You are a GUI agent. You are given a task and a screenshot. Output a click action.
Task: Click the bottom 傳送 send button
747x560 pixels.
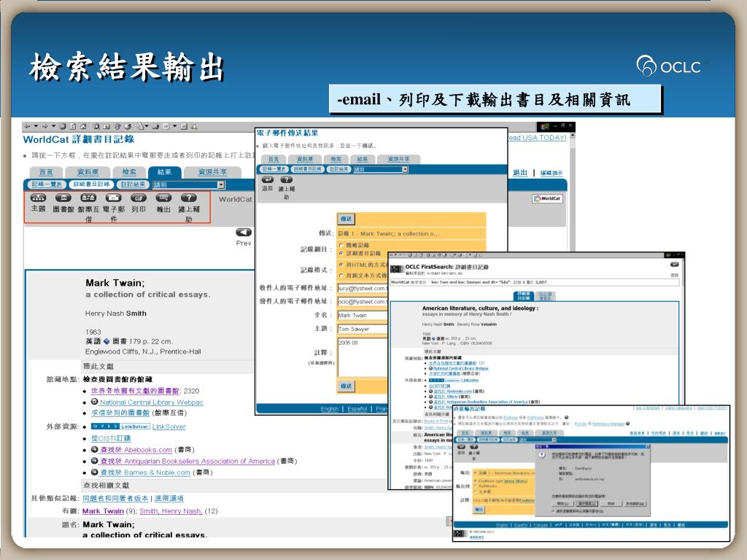point(347,386)
